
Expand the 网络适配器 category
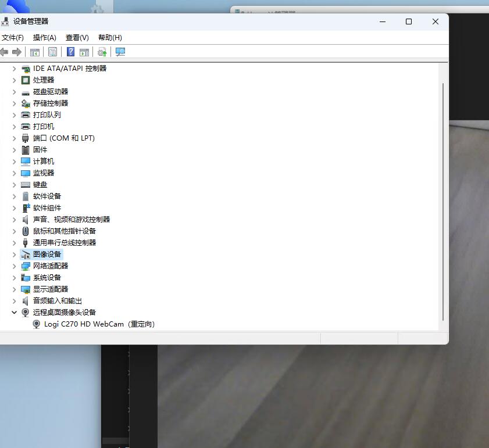pos(15,266)
